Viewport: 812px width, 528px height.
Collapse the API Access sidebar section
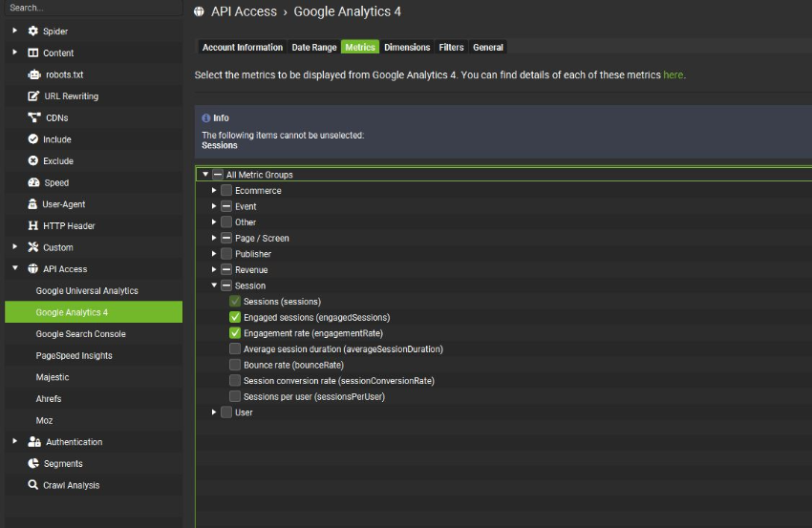point(15,268)
